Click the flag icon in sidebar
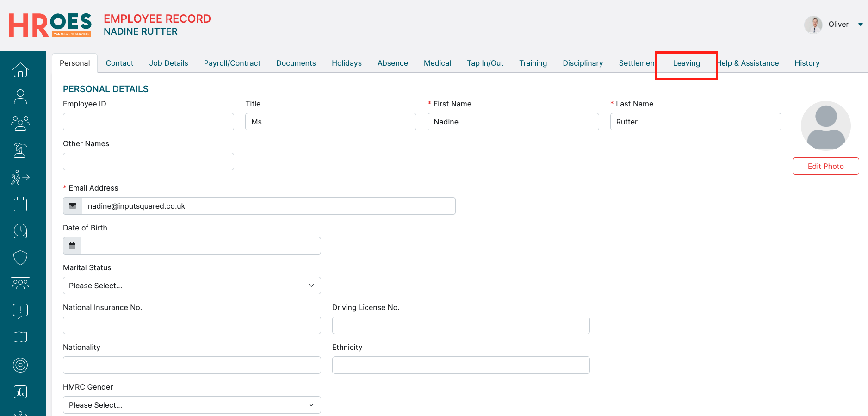The image size is (868, 416). (x=20, y=338)
